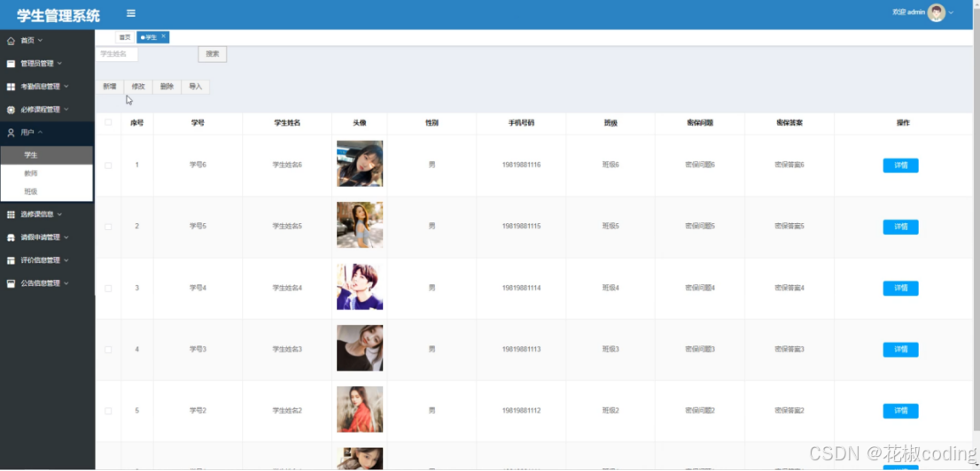Click the 考勤信息管理 grid icon
The height and width of the screenshot is (471, 980).
[x=11, y=87]
